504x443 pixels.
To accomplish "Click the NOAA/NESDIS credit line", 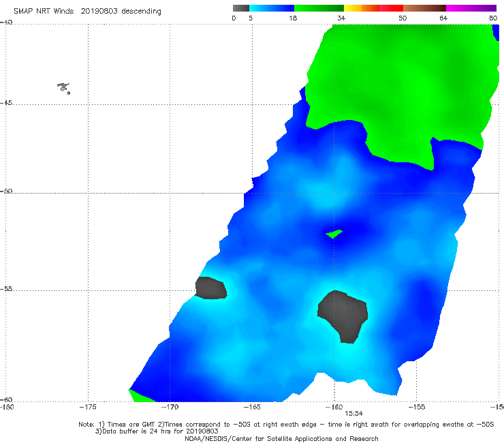I will tap(281, 438).
